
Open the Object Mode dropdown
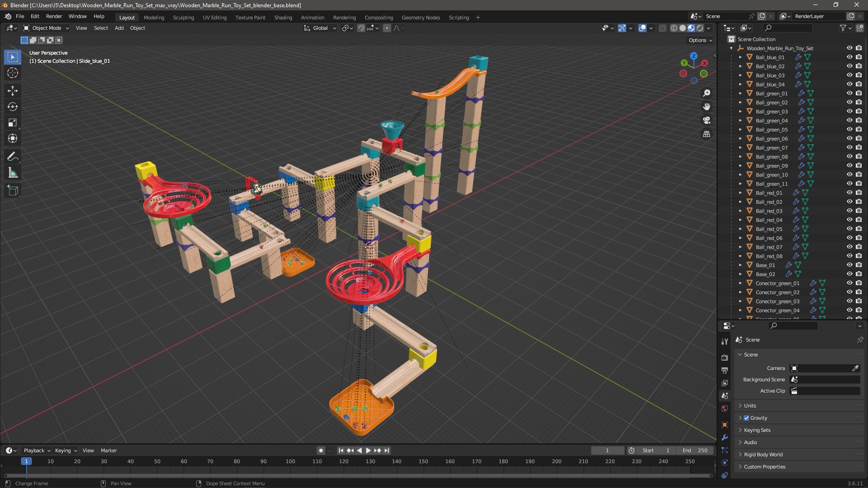(46, 28)
